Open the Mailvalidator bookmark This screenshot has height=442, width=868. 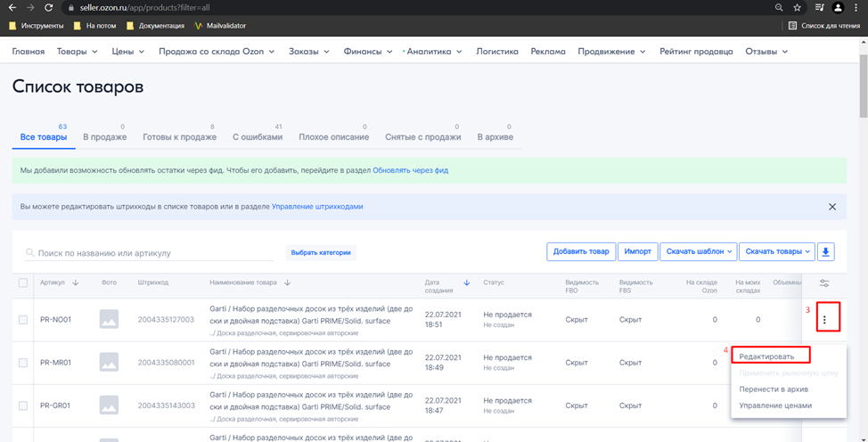220,26
